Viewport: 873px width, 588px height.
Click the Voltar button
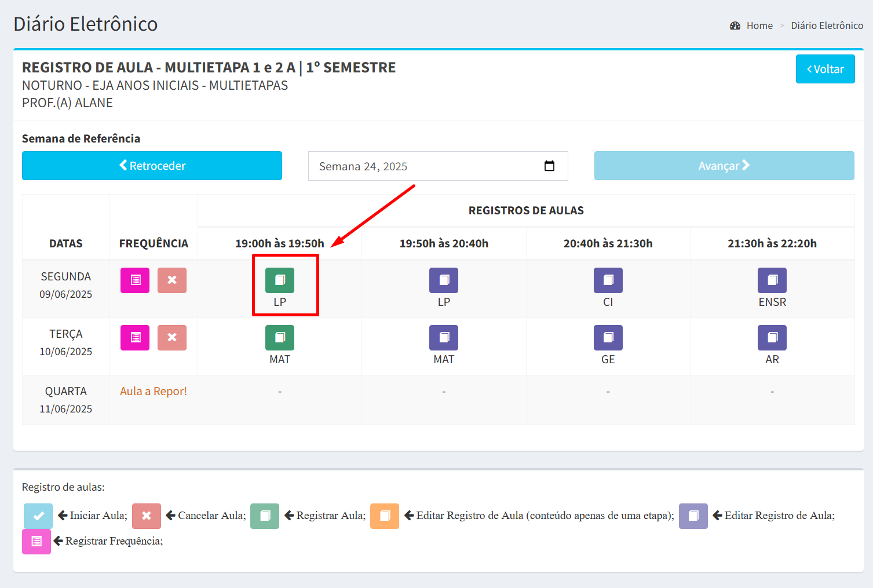pos(825,69)
